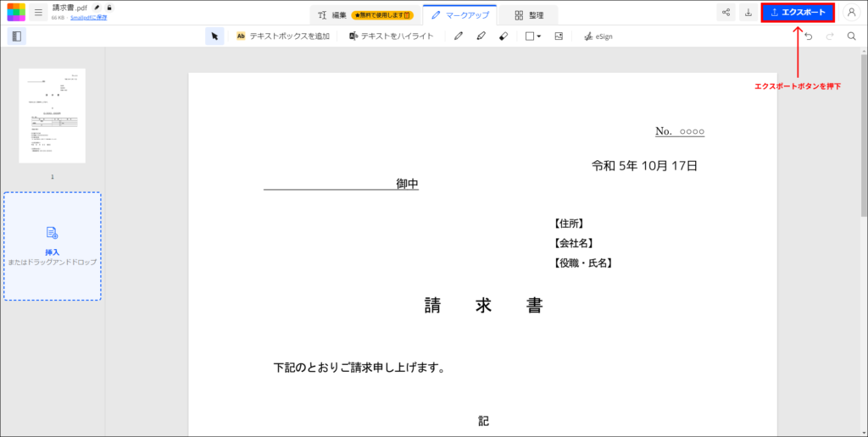Viewport: 868px width, 437px height.
Task: Open the Smallpdf logo home
Action: [x=16, y=12]
